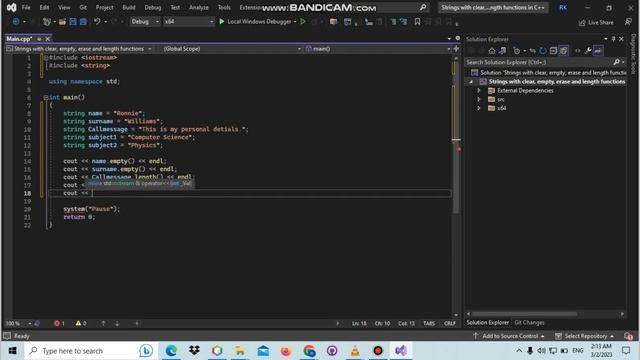Expand the src folder node

coord(479,99)
